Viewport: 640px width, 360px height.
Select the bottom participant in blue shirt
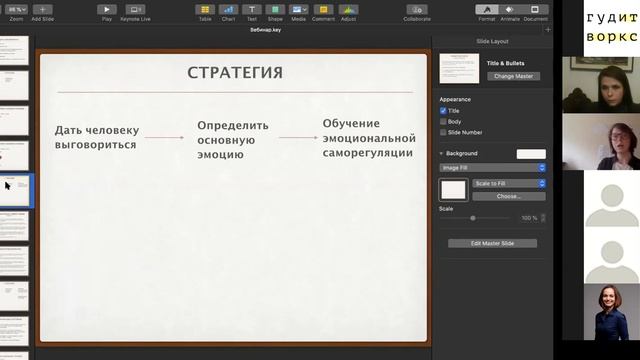click(x=611, y=312)
